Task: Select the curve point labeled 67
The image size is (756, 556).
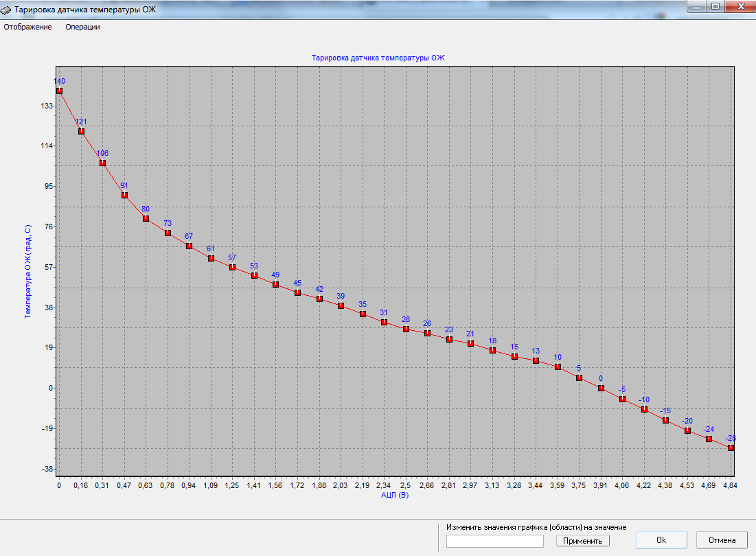Action: tap(189, 246)
